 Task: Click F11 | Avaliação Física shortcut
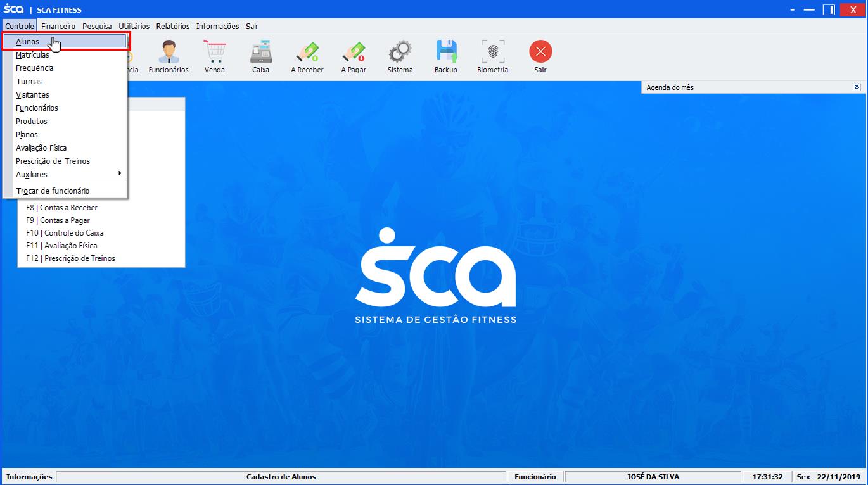coord(61,246)
